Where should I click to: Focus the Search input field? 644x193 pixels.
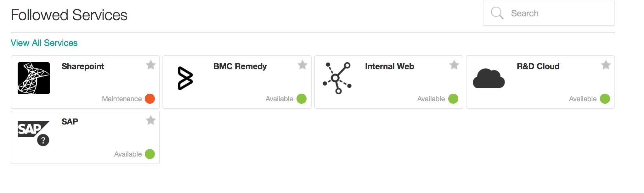[x=549, y=13]
